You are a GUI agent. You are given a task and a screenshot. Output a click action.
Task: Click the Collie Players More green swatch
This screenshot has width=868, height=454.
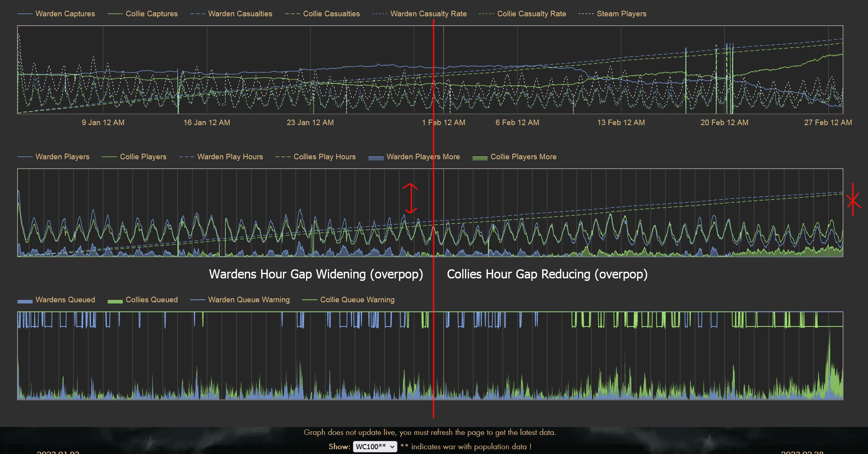pos(480,158)
